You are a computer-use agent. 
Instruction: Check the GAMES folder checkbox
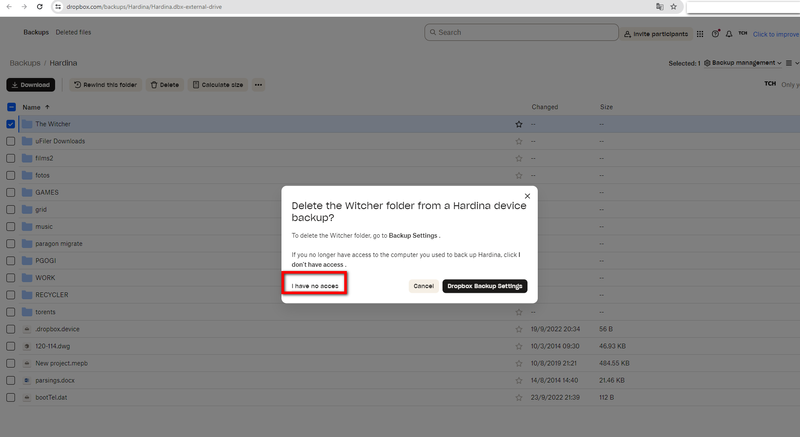(x=11, y=192)
